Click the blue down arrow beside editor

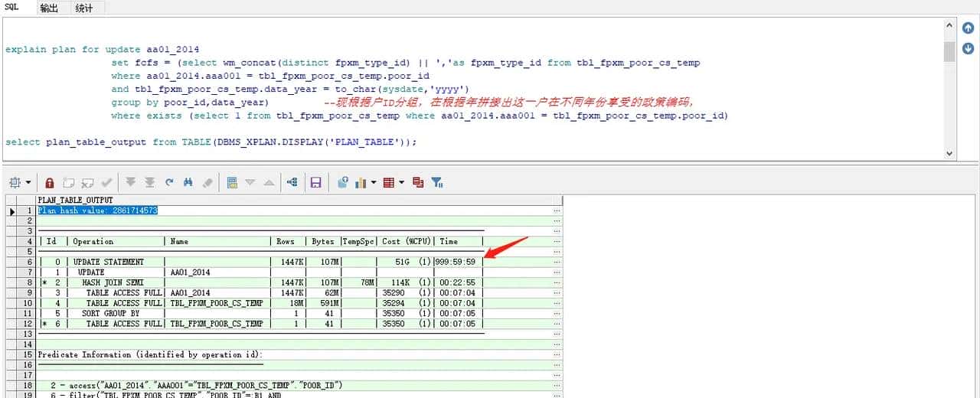tap(969, 48)
